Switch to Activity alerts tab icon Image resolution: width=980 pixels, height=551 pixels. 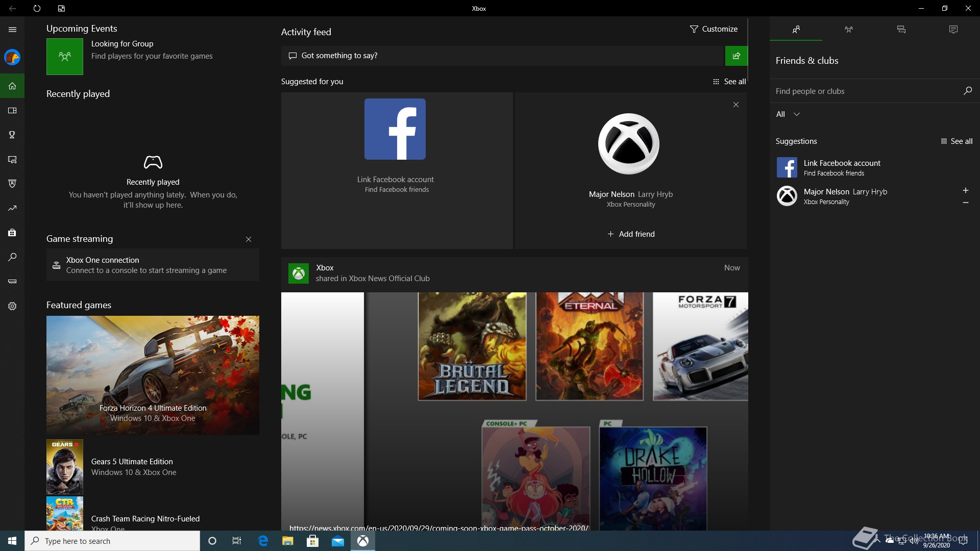[953, 30]
